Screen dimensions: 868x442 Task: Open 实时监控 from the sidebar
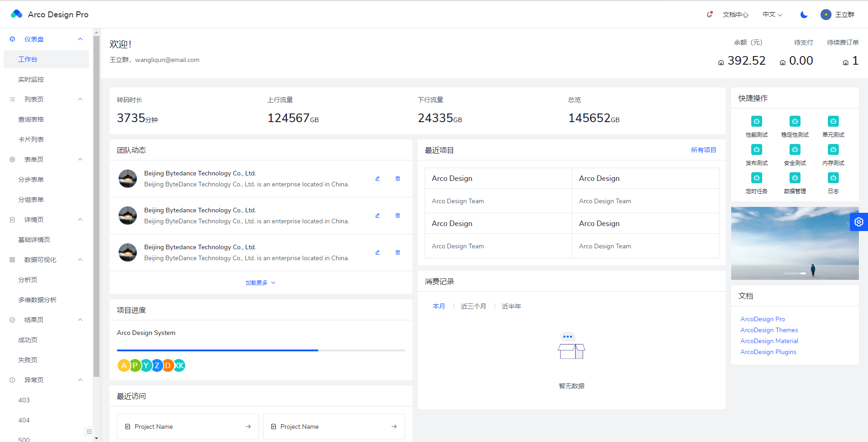(46, 79)
